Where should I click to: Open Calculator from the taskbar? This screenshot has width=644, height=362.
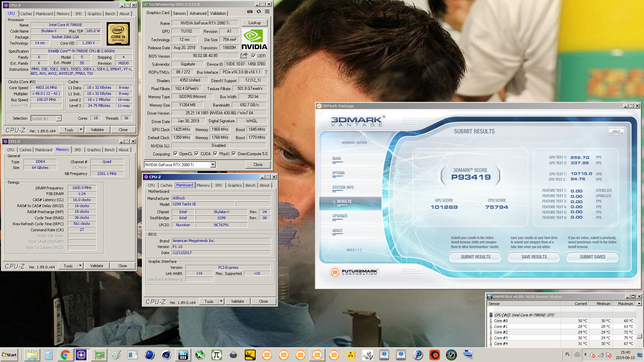(49, 355)
